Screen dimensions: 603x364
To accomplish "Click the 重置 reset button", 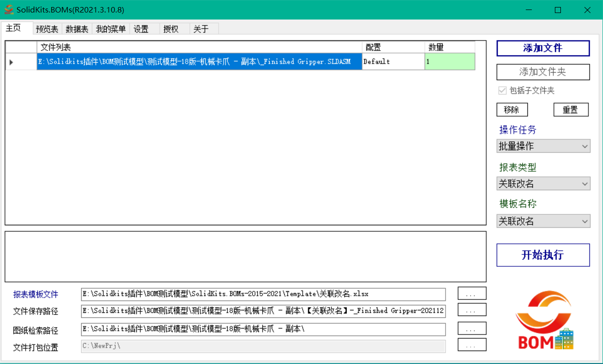I will 571,109.
